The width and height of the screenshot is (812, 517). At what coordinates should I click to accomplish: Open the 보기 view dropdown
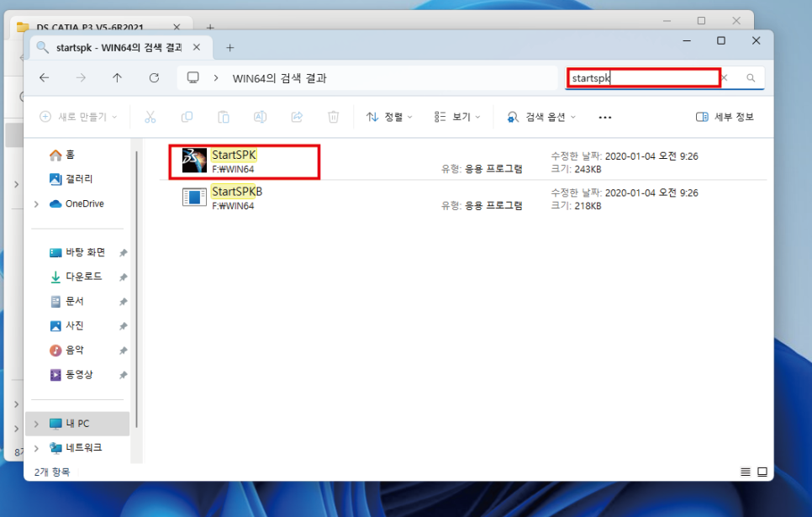point(457,117)
